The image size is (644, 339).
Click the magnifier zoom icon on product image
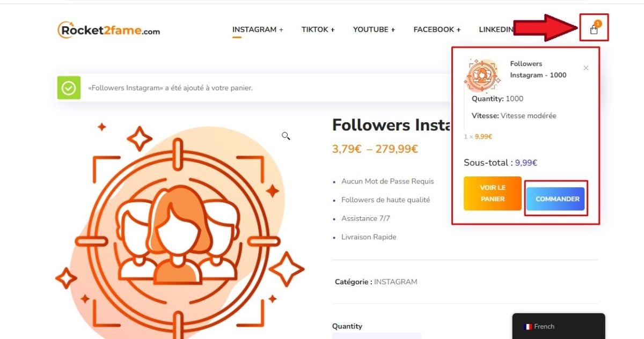click(286, 136)
